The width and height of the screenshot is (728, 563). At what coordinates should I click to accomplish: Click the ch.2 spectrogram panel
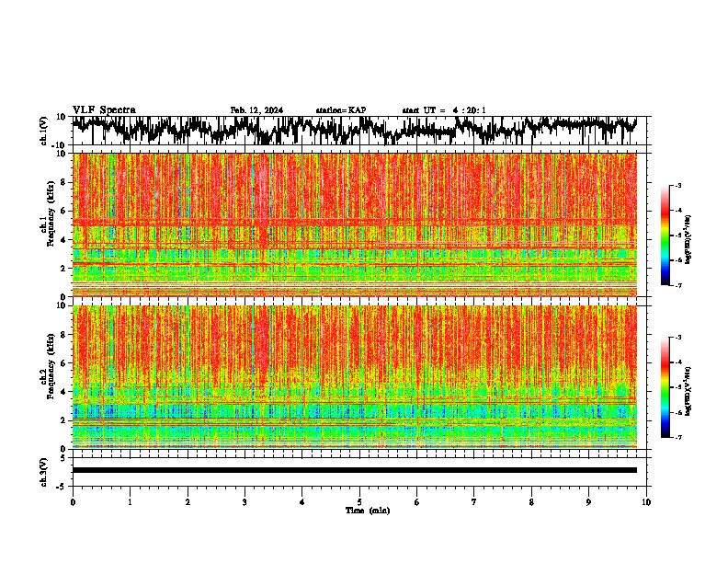[354, 377]
